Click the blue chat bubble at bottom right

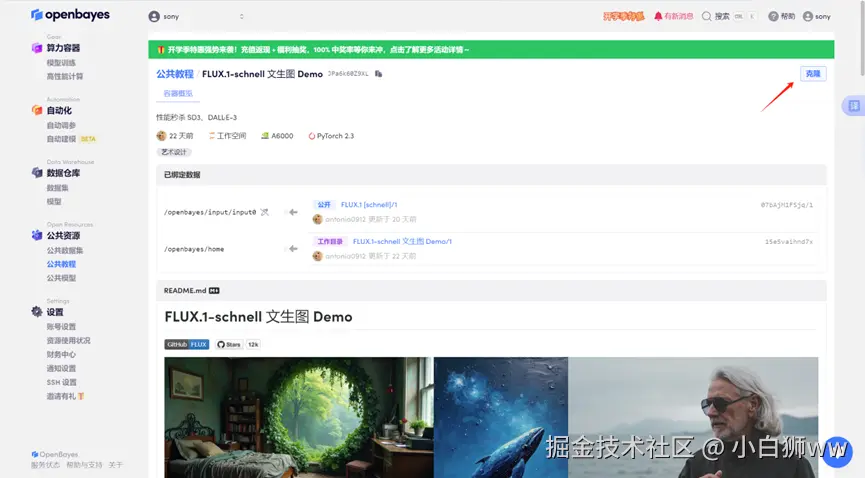click(837, 452)
